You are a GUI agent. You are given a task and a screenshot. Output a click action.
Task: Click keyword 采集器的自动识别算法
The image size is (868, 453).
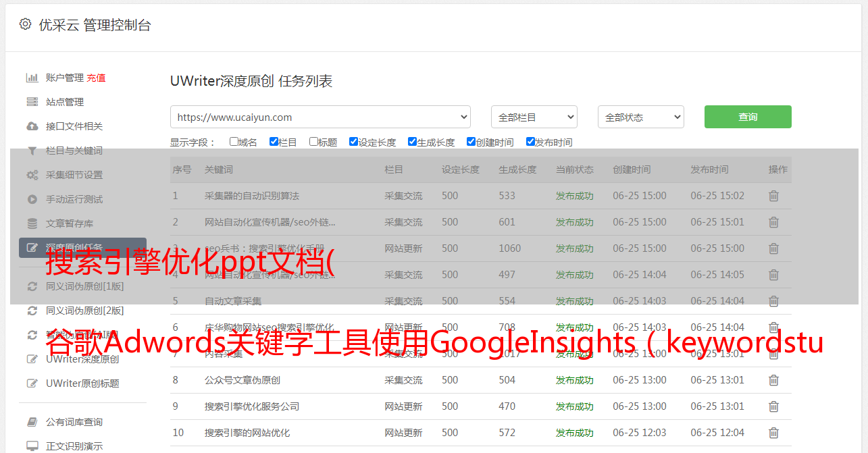click(x=252, y=196)
